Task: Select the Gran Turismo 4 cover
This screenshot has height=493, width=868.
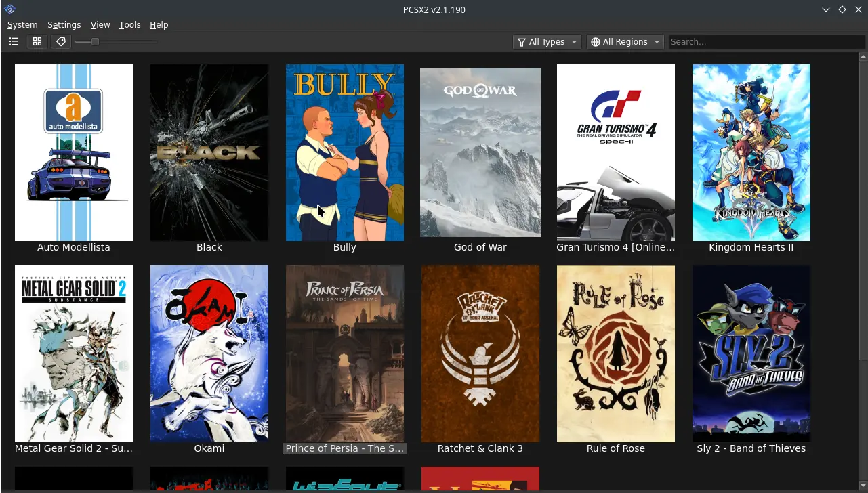Action: click(x=616, y=152)
